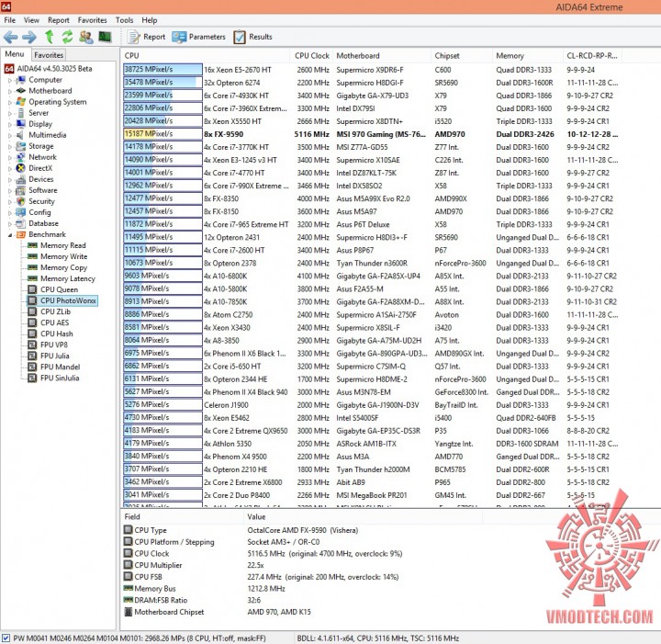This screenshot has height=644, width=661.
Task: Open the Tools menu
Action: pos(124,20)
